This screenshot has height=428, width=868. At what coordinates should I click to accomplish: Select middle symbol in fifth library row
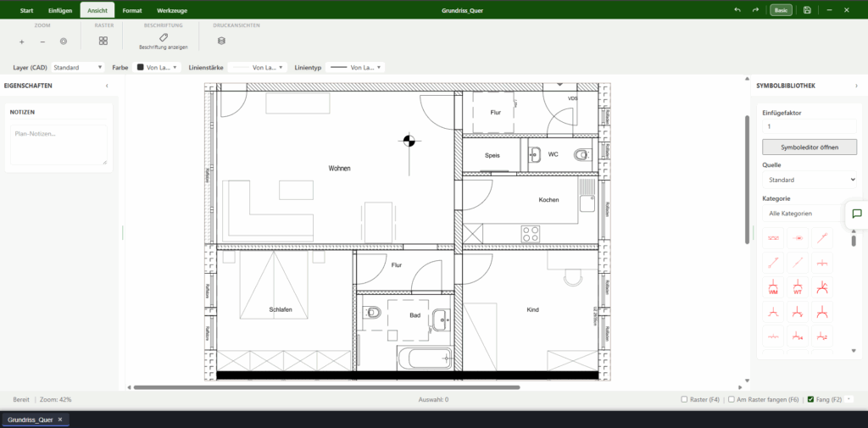pyautogui.click(x=798, y=336)
